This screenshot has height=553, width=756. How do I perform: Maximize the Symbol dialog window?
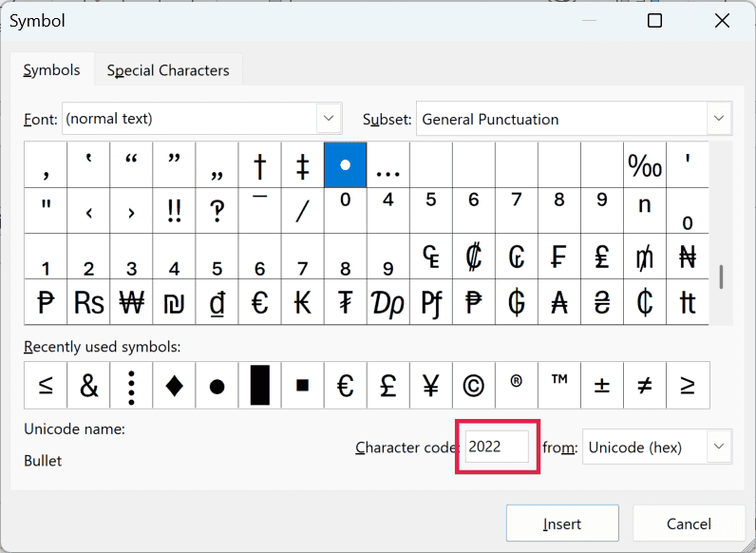654,21
